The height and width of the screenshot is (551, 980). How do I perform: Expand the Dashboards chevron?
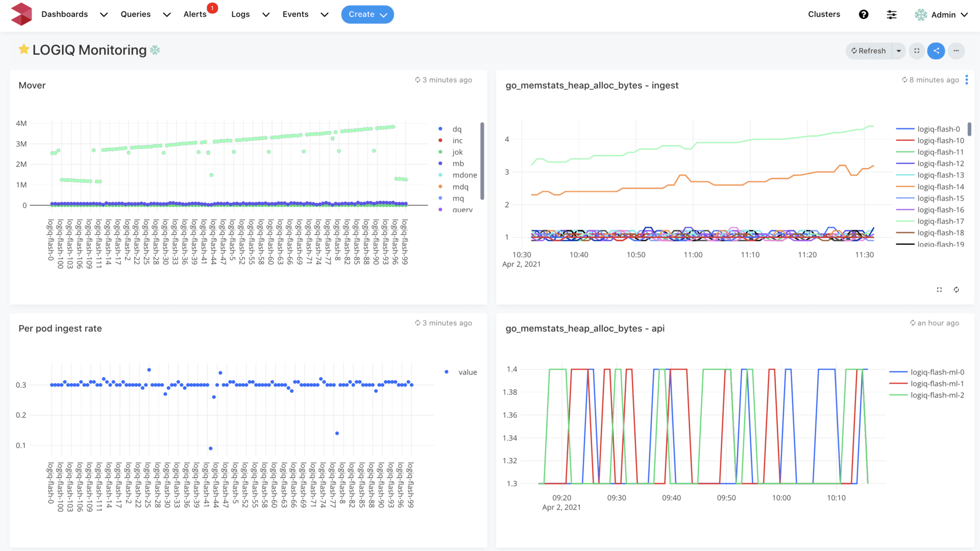[x=104, y=15]
